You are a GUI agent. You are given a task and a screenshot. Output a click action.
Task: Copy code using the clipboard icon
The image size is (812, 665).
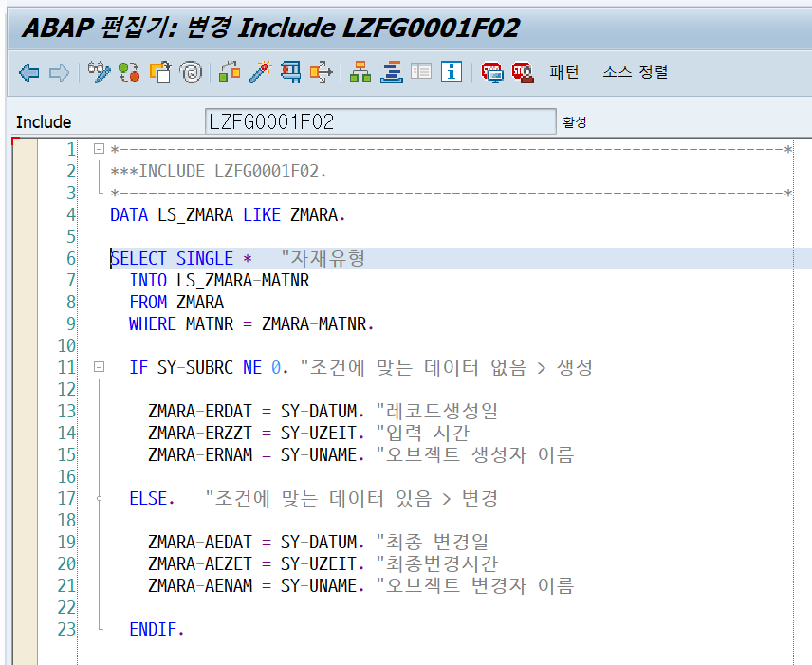click(x=157, y=71)
